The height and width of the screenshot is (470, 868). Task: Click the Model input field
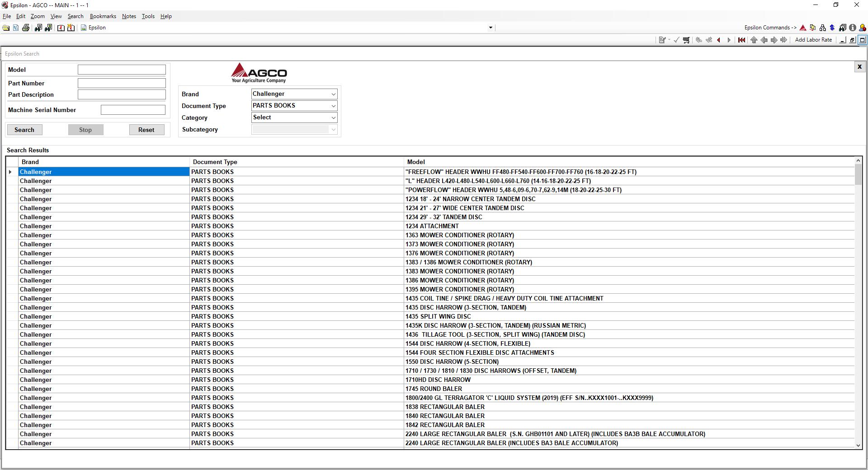(122, 70)
